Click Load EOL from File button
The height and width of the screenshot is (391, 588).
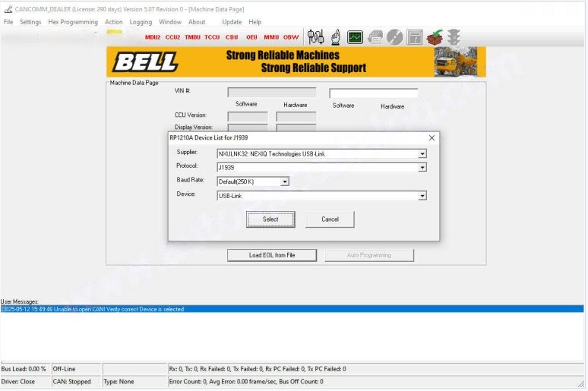point(272,255)
